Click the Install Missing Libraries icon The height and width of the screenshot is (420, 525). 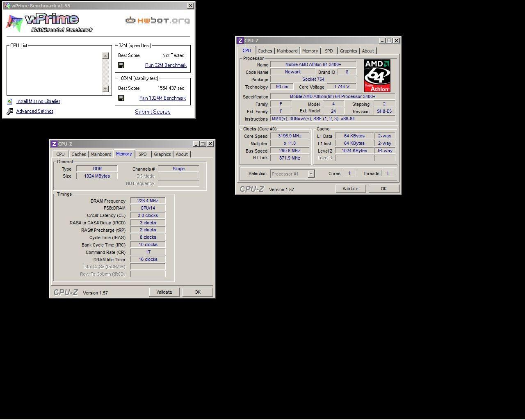tap(9, 101)
